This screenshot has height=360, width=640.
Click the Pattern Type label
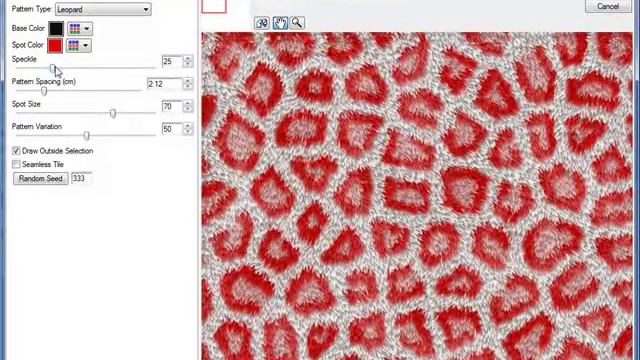tap(31, 9)
